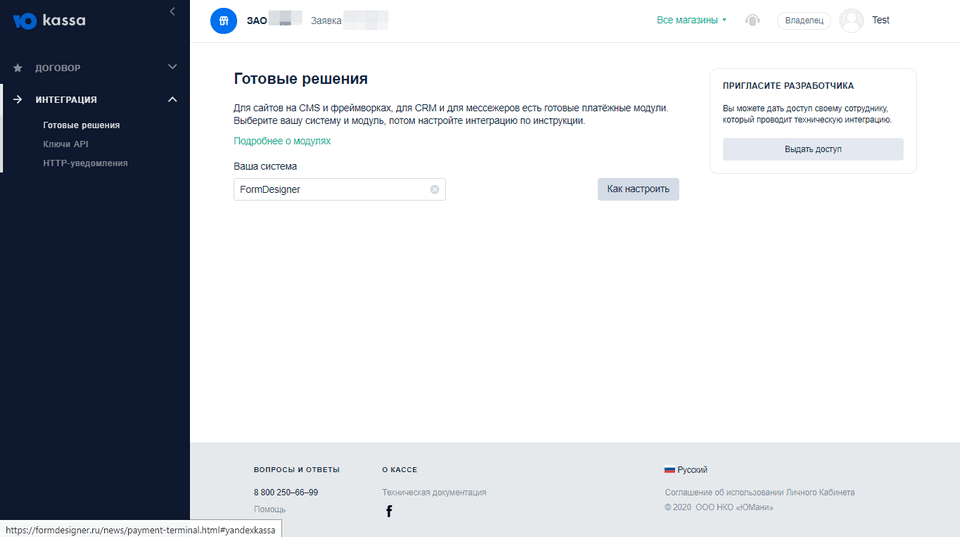Open Facebook icon in footer

pos(389,511)
